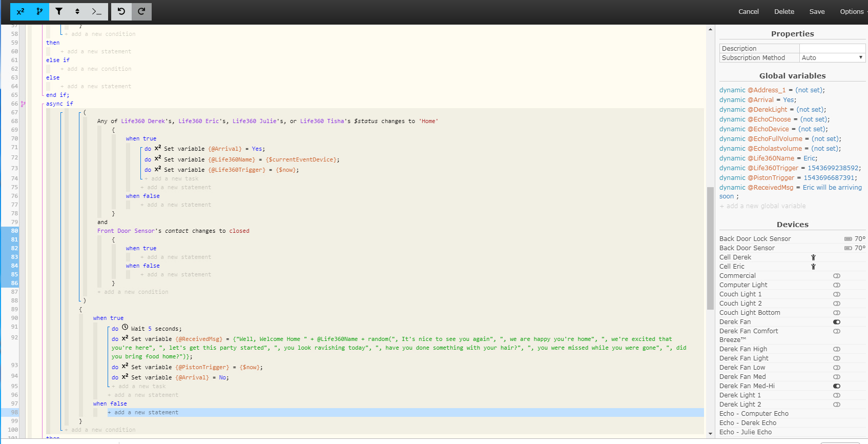Click highlighted 'add a new statement' on line 98
Screen dimensions: 868x444
point(143,412)
